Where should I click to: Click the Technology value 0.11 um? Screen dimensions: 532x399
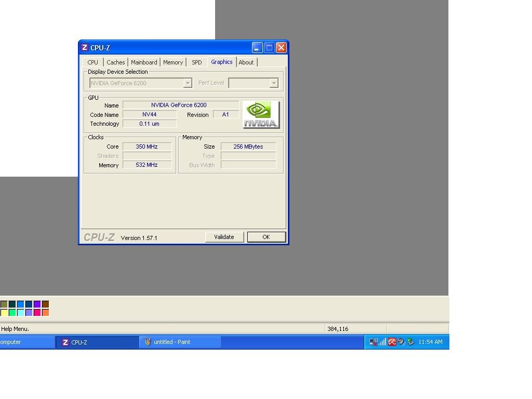click(149, 124)
